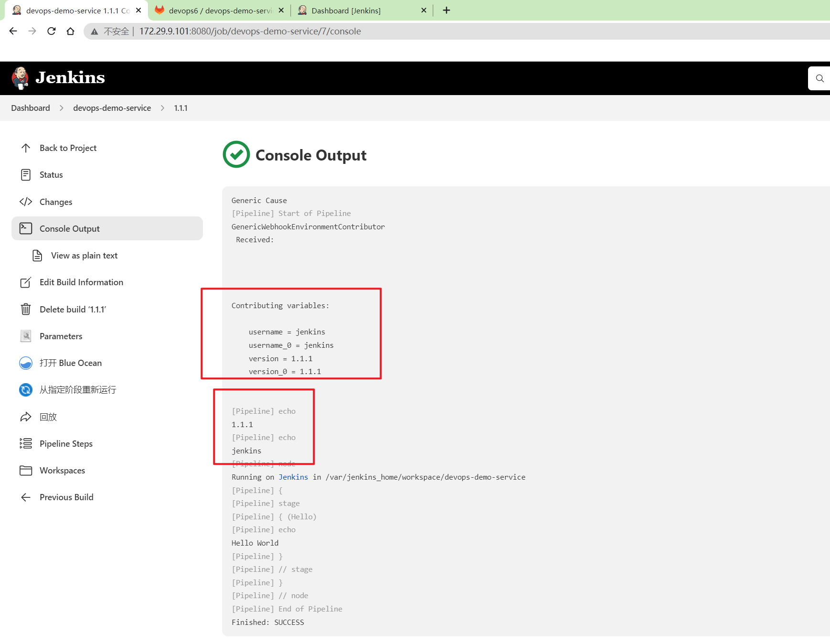Click the replay (回放) arrow icon

[26, 417]
